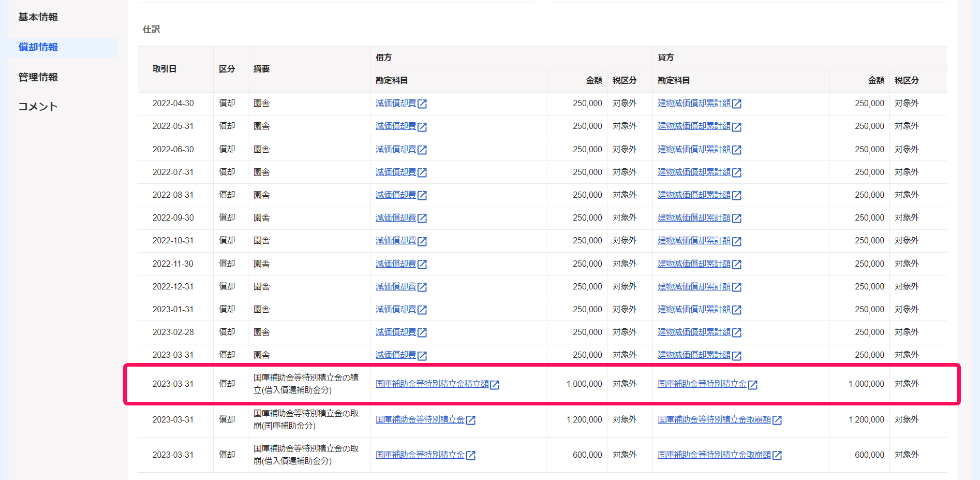
Task: Click external-link icon beside 減価償却費 on 2022-10-31
Action: (422, 241)
